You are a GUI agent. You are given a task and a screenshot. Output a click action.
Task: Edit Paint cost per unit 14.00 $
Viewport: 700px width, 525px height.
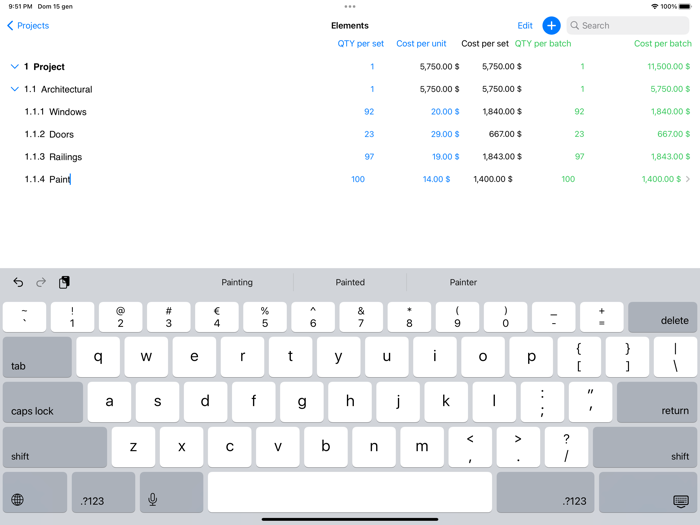pos(436,179)
